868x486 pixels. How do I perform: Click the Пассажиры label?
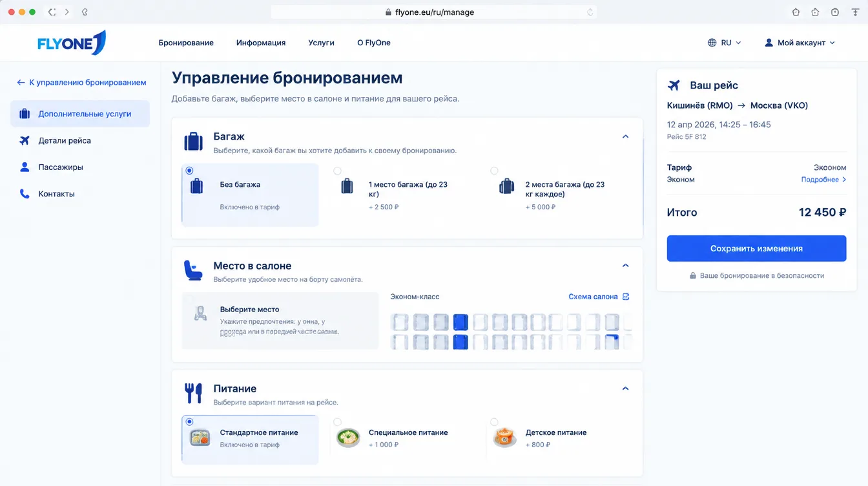[61, 167]
